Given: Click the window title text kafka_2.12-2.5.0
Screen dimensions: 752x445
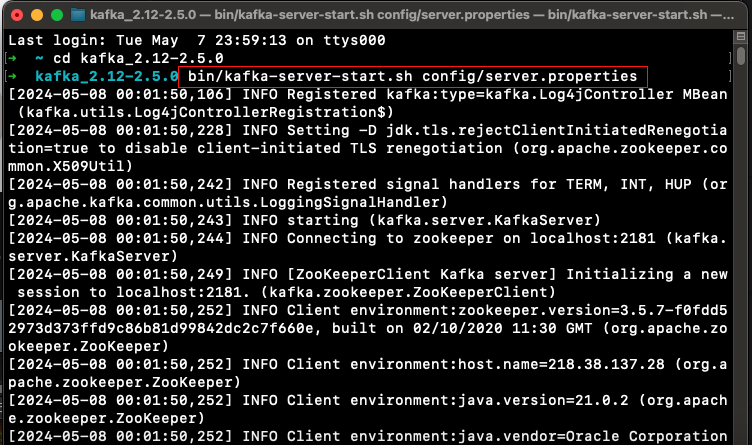Looking at the screenshot, I should 143,15.
